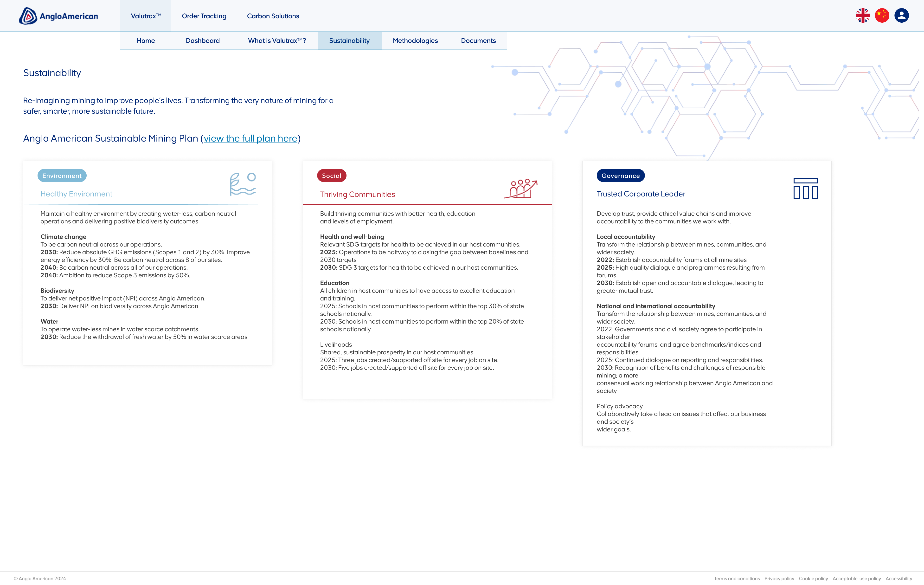This screenshot has height=585, width=924.
Task: Click the Health and well-being subheading
Action: [352, 237]
